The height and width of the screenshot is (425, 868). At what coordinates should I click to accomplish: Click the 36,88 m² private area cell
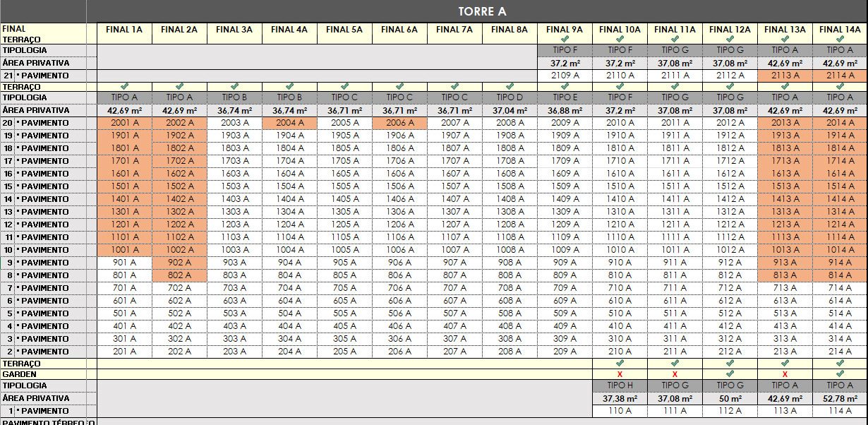pyautogui.click(x=565, y=110)
